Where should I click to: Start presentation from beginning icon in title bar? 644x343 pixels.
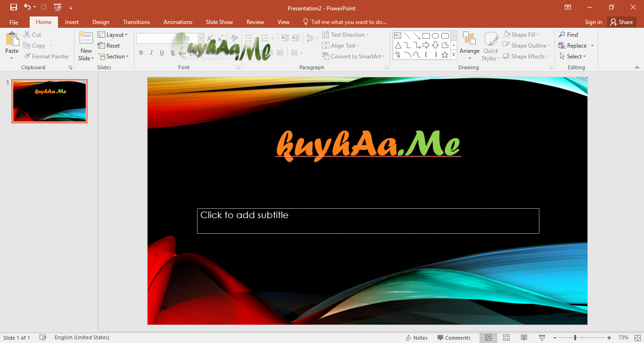pyautogui.click(x=58, y=7)
